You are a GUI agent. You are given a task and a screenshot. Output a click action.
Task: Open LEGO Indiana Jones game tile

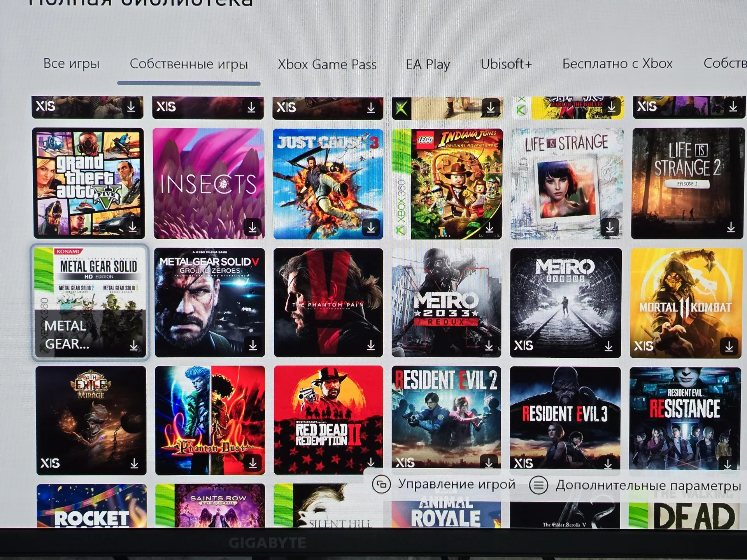click(447, 184)
